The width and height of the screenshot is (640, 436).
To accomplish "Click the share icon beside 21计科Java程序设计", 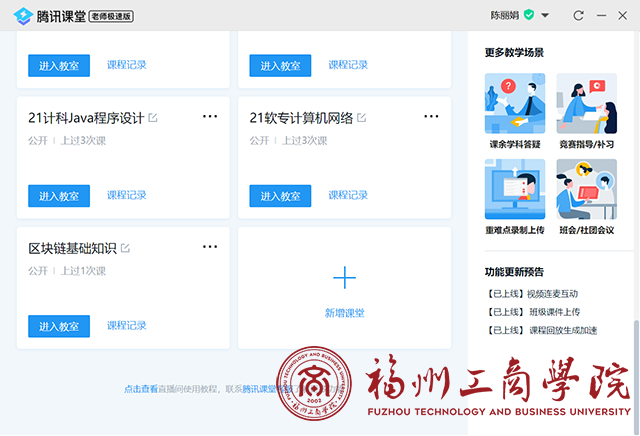I will (x=153, y=118).
